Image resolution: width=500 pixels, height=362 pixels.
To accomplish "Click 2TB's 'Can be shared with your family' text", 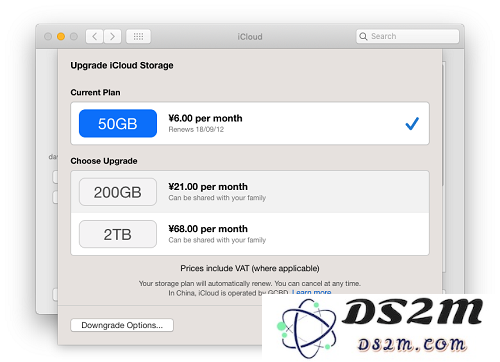I will pyautogui.click(x=217, y=240).
